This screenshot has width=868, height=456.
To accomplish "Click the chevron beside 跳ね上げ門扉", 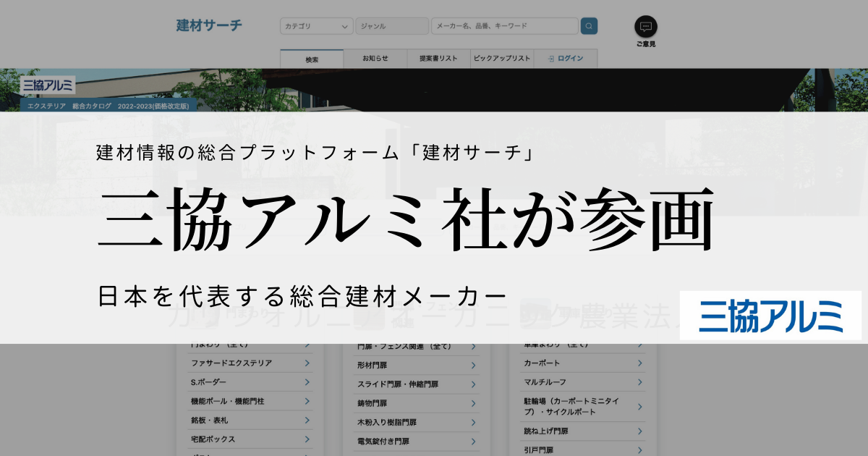I will pyautogui.click(x=640, y=431).
